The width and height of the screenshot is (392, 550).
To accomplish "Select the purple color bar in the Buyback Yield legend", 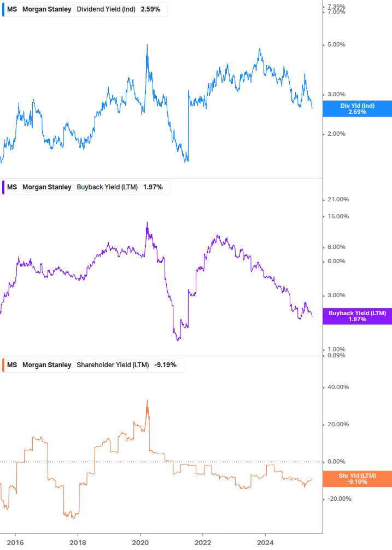I will (3, 187).
